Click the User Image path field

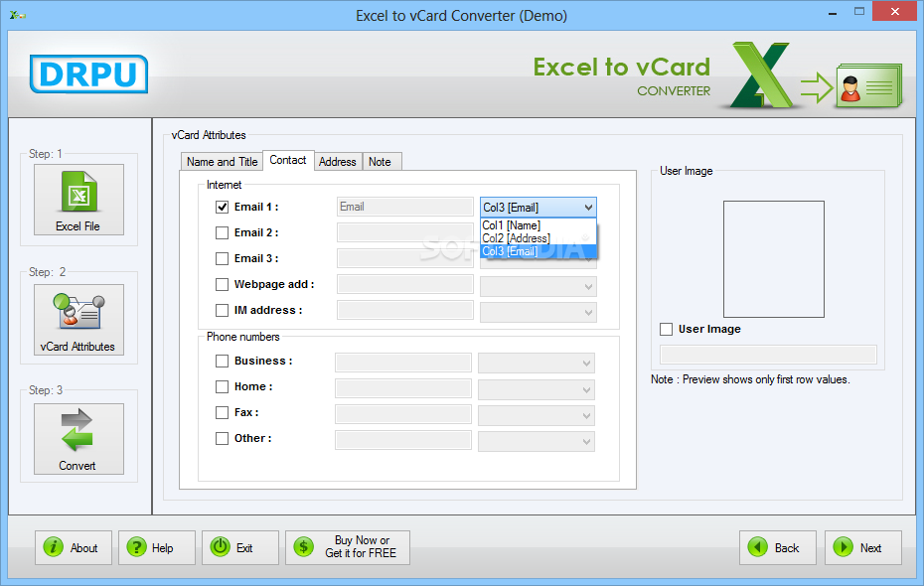click(x=768, y=355)
